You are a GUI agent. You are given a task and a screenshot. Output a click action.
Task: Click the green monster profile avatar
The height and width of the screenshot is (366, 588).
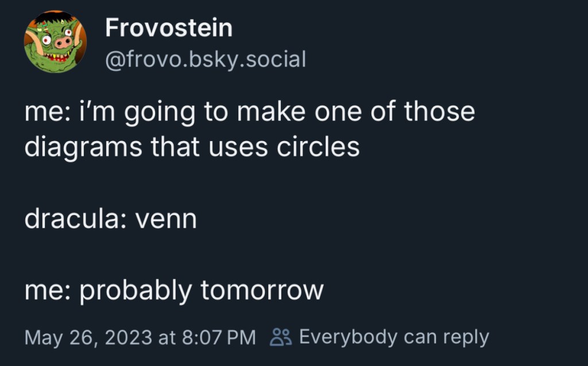tap(55, 42)
